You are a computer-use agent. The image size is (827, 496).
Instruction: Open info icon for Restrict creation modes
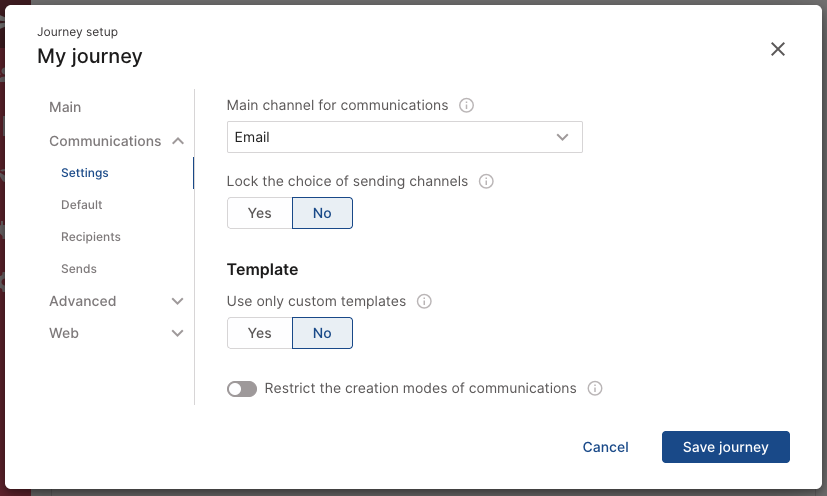pos(595,388)
